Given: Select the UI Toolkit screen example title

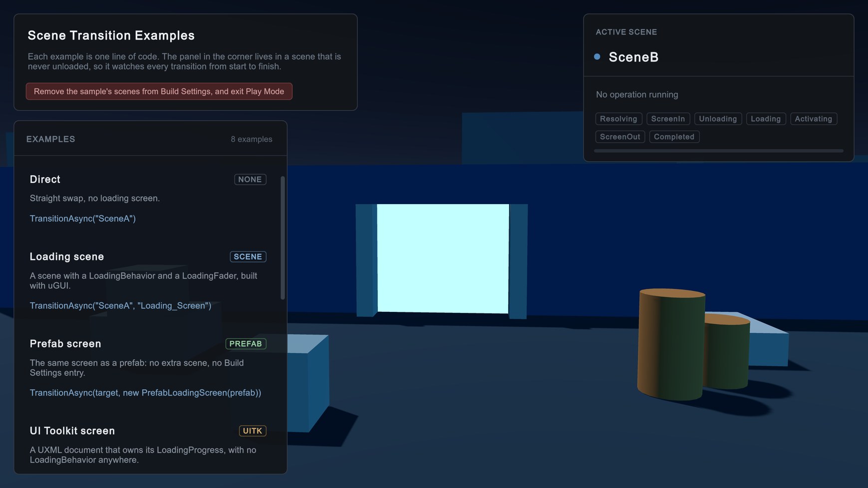Looking at the screenshot, I should [72, 431].
